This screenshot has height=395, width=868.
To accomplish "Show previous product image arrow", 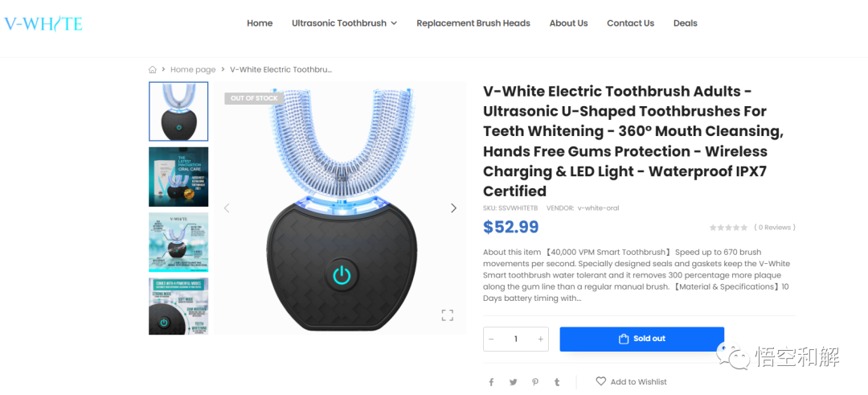I will (227, 208).
